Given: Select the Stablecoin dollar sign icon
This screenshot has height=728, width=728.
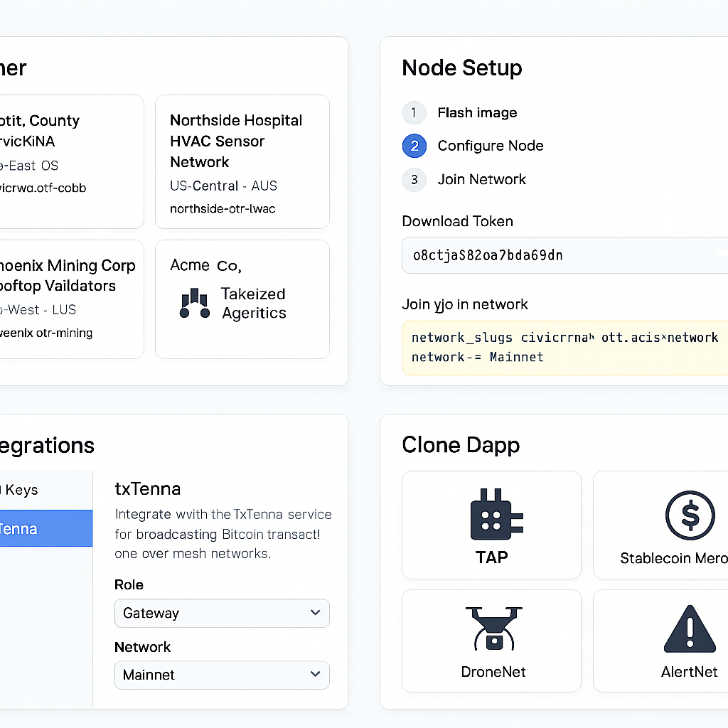Looking at the screenshot, I should click(x=690, y=515).
